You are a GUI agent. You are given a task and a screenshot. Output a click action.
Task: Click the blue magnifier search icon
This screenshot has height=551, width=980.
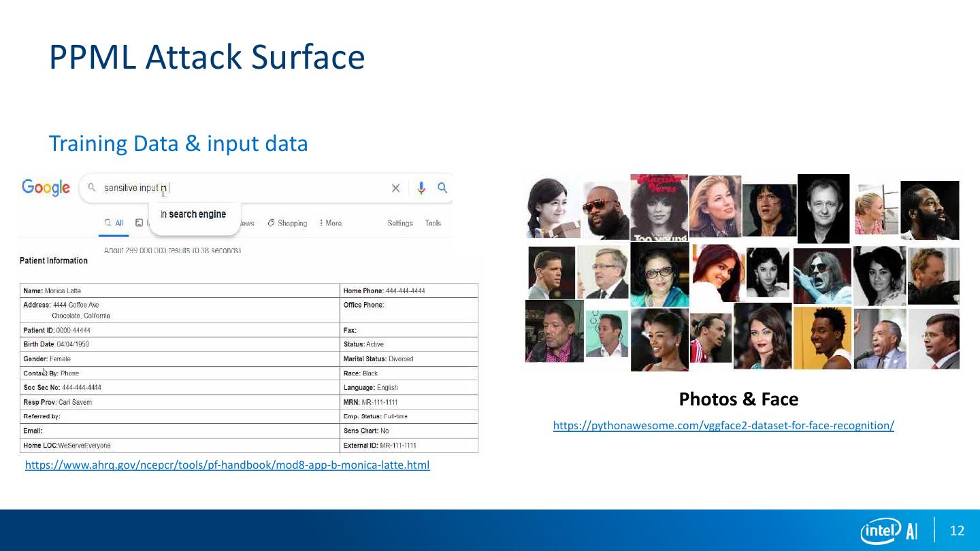point(442,188)
